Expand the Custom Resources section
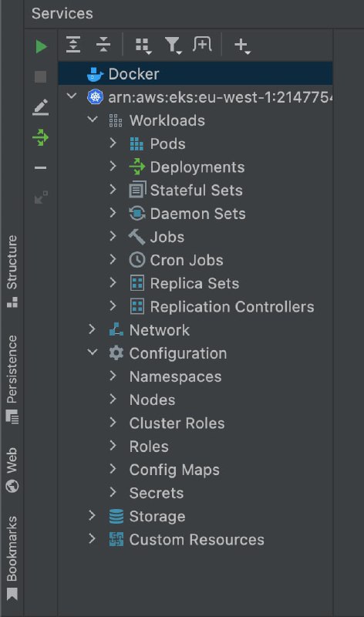Viewport: 364px width, 617px height. pos(92,538)
